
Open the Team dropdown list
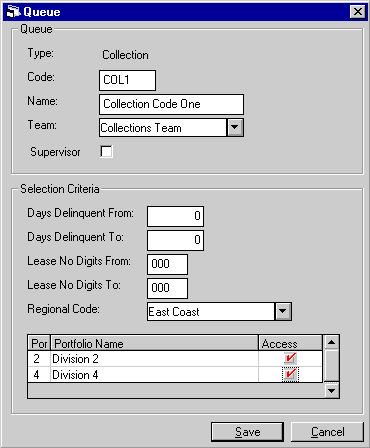(x=235, y=127)
